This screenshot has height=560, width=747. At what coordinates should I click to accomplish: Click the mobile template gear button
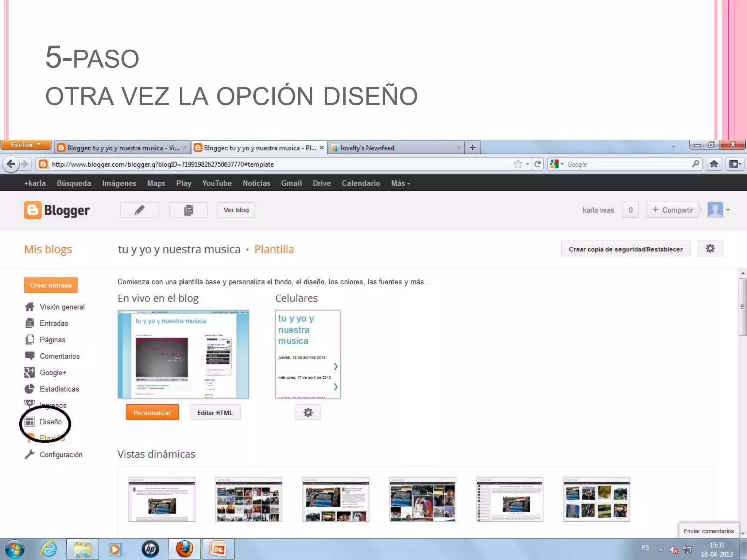[x=308, y=412]
